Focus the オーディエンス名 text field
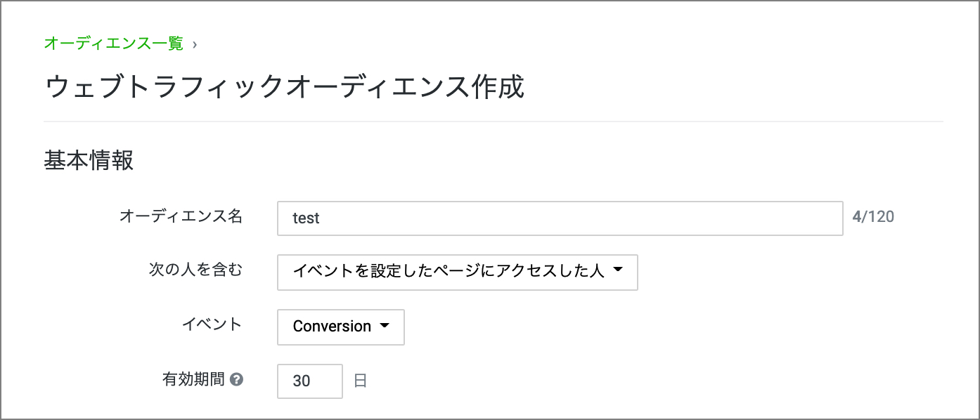Viewport: 980px width, 420px height. pos(560,218)
